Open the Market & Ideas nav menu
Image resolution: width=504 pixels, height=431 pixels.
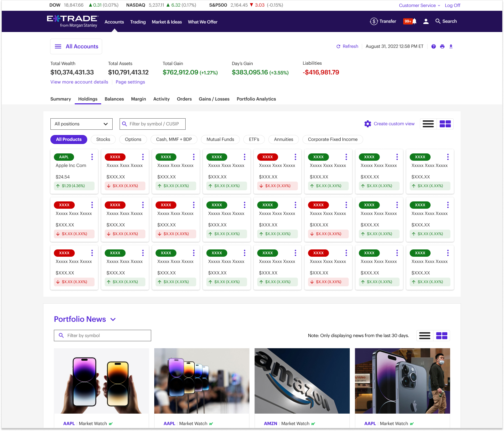tap(167, 22)
